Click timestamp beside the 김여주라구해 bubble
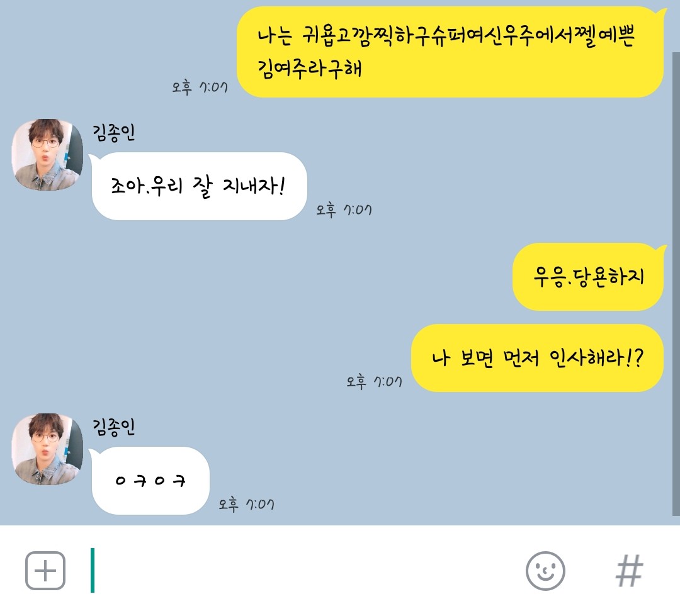Viewport: 680px width, 616px height. [200, 87]
